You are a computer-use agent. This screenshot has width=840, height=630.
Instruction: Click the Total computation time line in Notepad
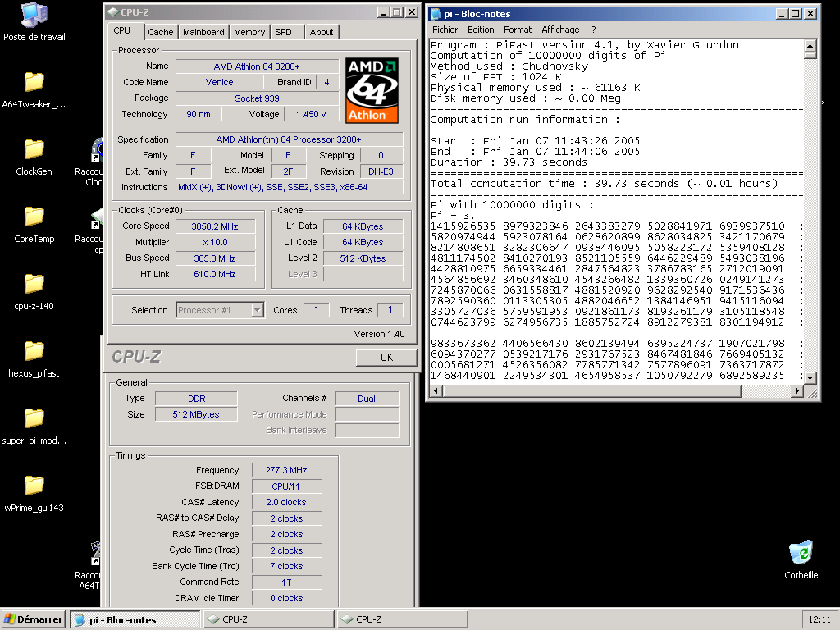tap(605, 184)
